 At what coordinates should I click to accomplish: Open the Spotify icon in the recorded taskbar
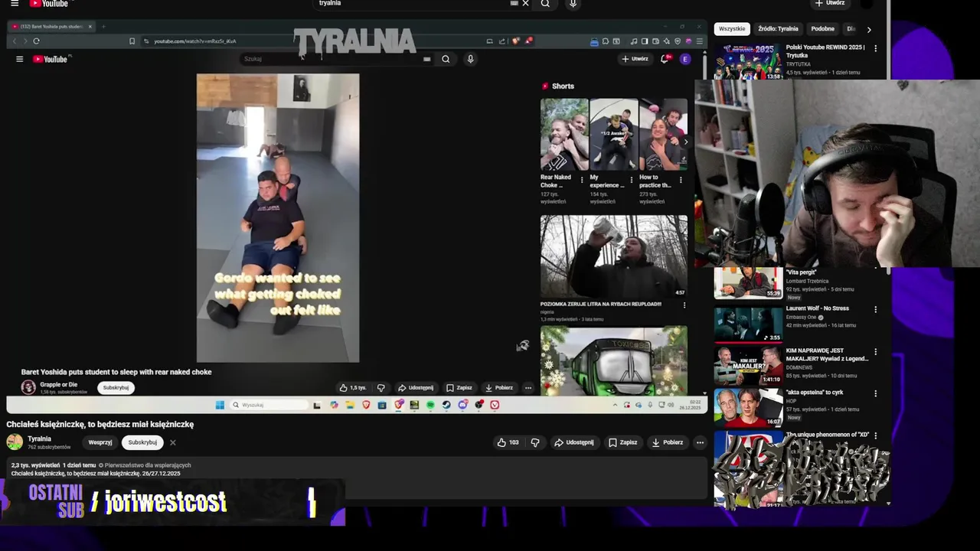click(x=430, y=405)
